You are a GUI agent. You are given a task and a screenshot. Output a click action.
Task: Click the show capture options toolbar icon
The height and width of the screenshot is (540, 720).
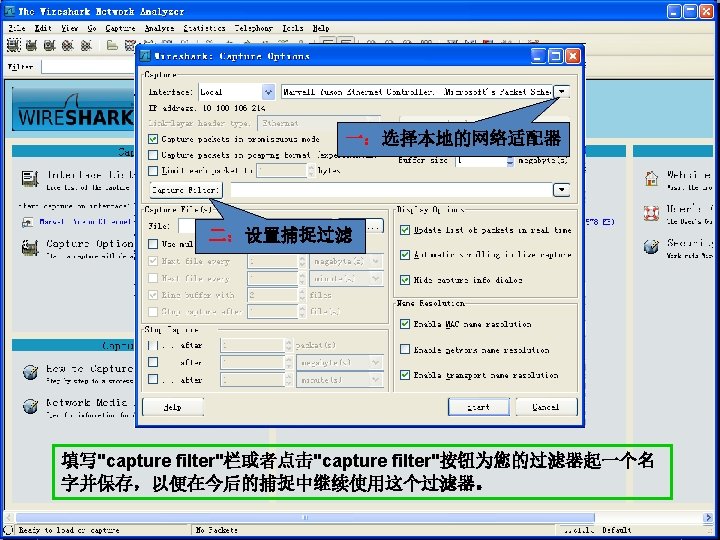(x=31, y=45)
